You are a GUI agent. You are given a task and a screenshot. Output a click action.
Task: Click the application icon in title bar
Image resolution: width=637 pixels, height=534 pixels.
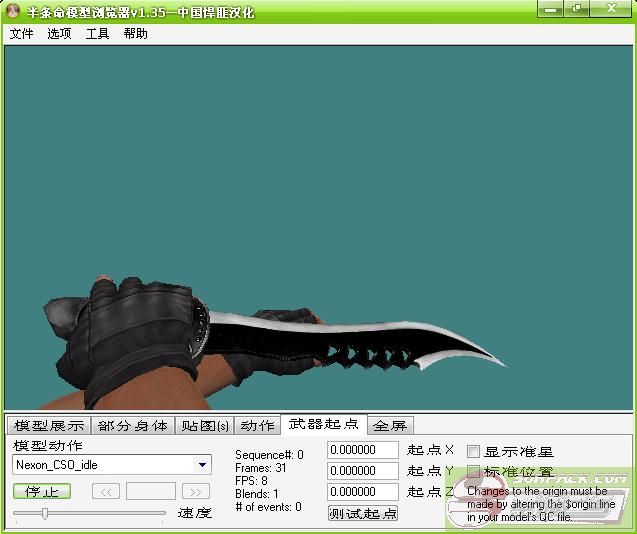[x=13, y=11]
